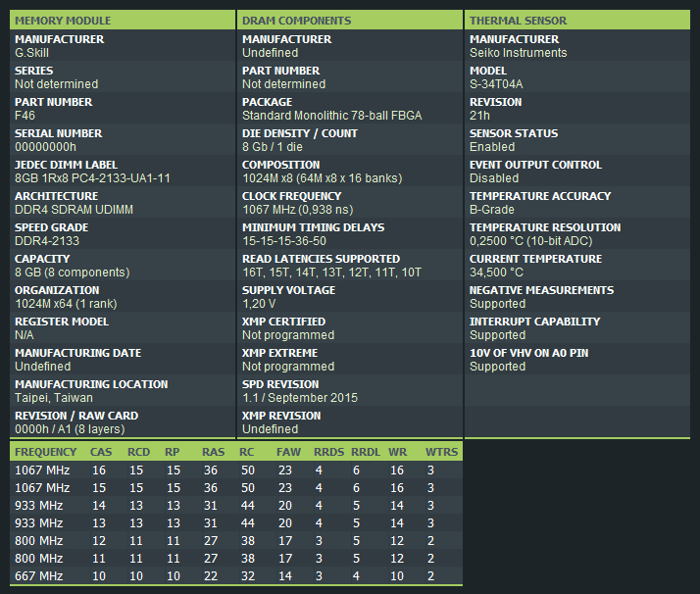Select the 933 MHz row with CAS 13
The width and height of the screenshot is (700, 594).
point(236,523)
